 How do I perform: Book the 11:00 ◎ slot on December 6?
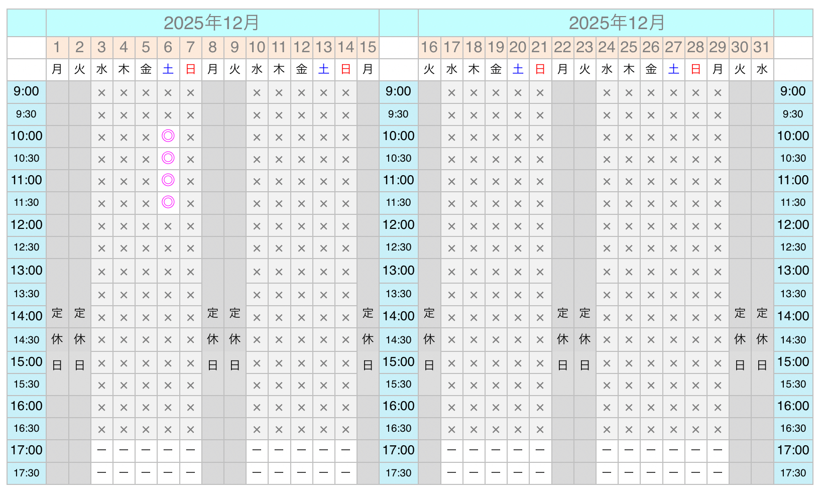point(168,180)
